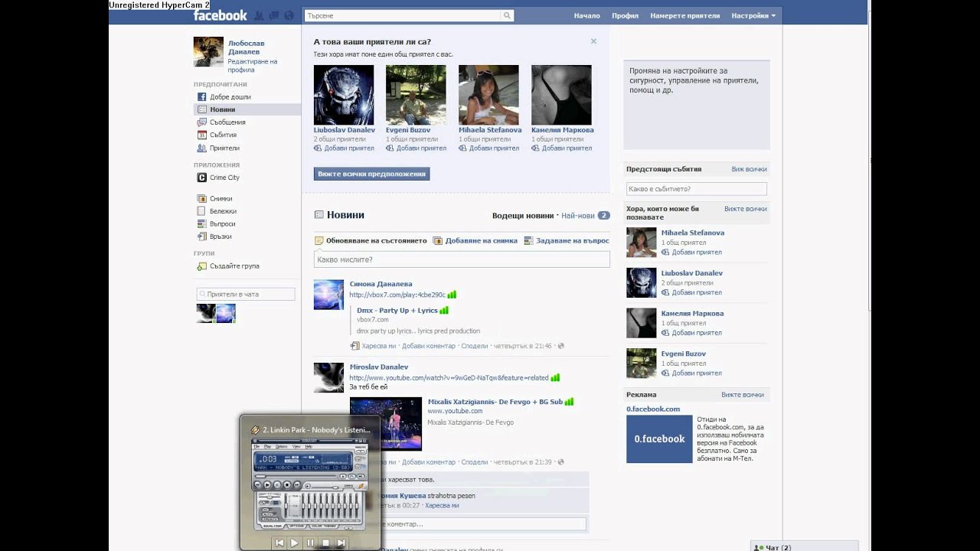Switch feed to Най-нови
This screenshot has width=980, height=551.
click(x=577, y=216)
